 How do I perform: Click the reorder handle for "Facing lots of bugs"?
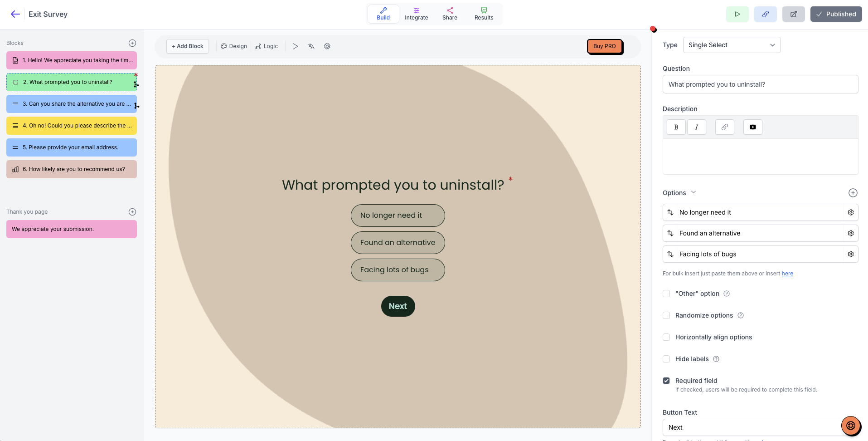(671, 254)
